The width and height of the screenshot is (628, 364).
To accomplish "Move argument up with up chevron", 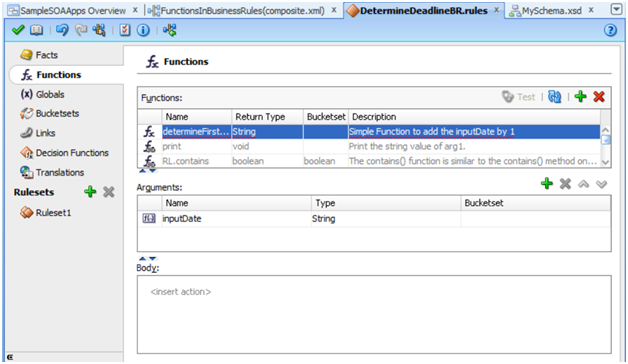I will tap(583, 184).
